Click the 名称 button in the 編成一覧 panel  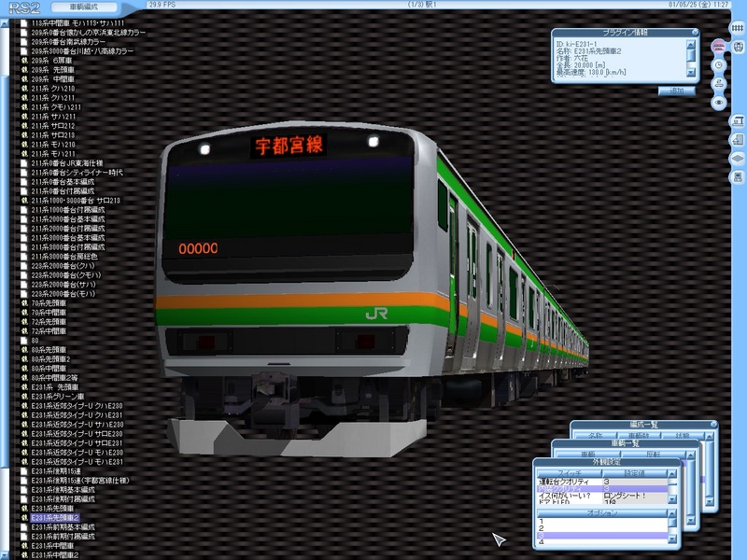(x=597, y=433)
